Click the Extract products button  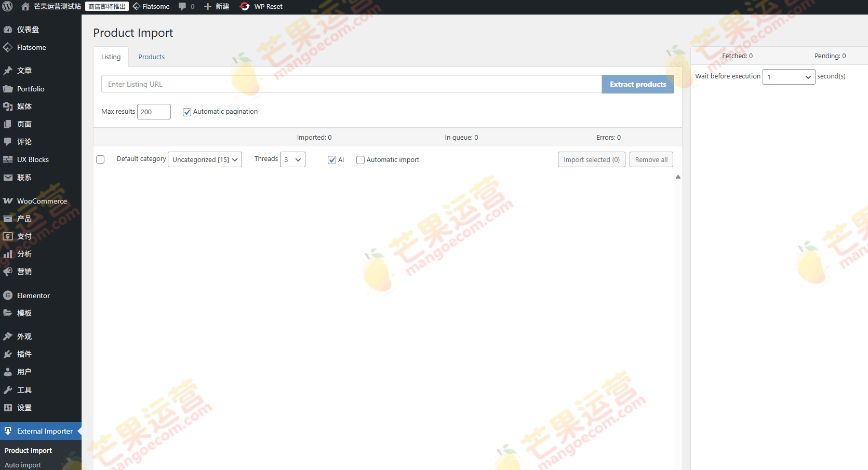click(637, 84)
